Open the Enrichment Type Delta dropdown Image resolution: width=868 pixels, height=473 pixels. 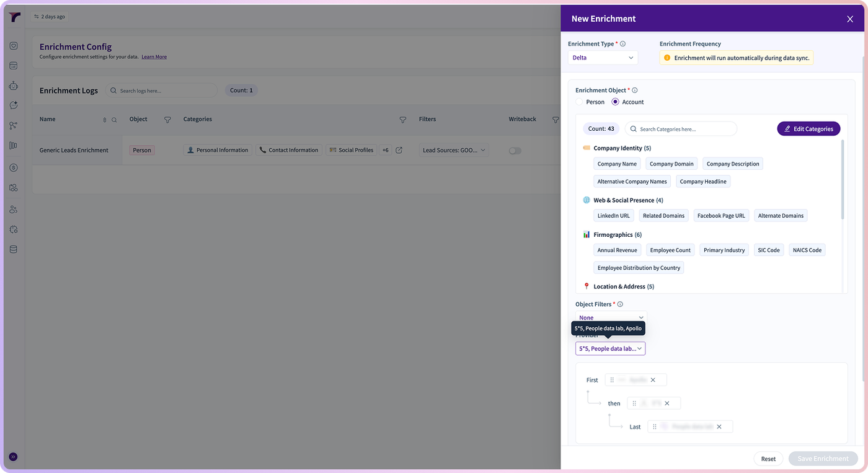point(603,58)
